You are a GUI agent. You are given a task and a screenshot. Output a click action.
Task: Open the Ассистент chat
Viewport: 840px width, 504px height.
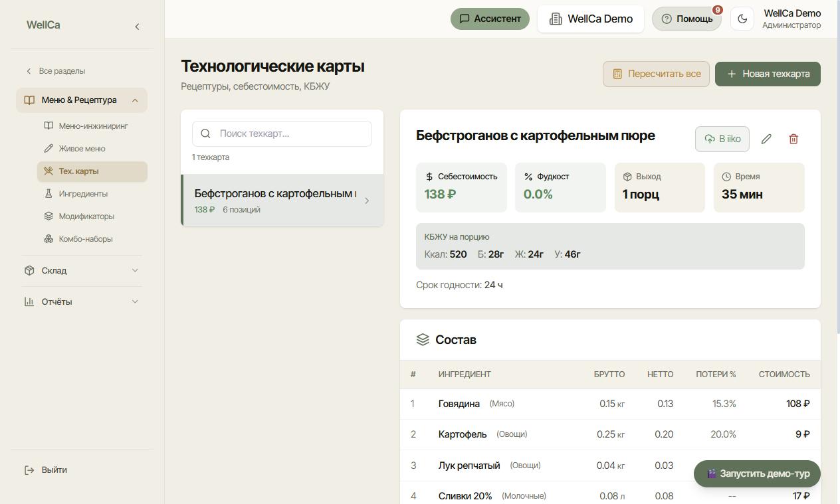490,19
